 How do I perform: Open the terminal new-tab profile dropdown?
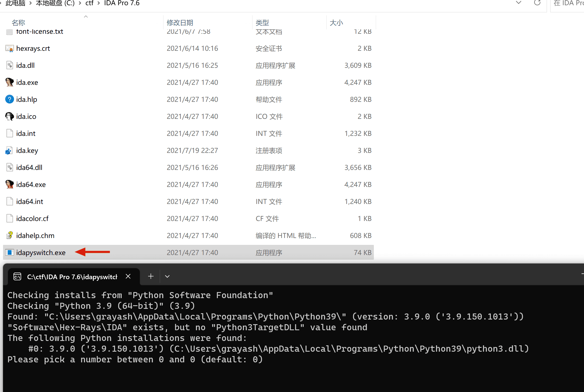pyautogui.click(x=167, y=276)
